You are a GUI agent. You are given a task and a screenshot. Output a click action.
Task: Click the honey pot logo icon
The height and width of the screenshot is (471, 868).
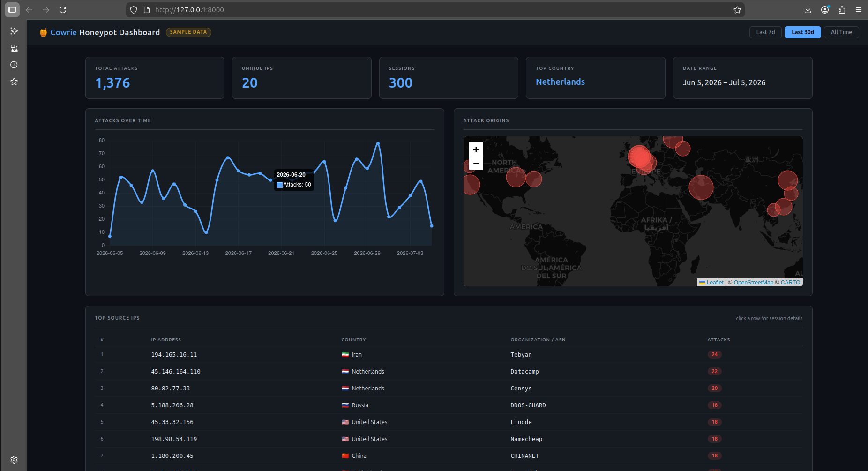tap(43, 32)
